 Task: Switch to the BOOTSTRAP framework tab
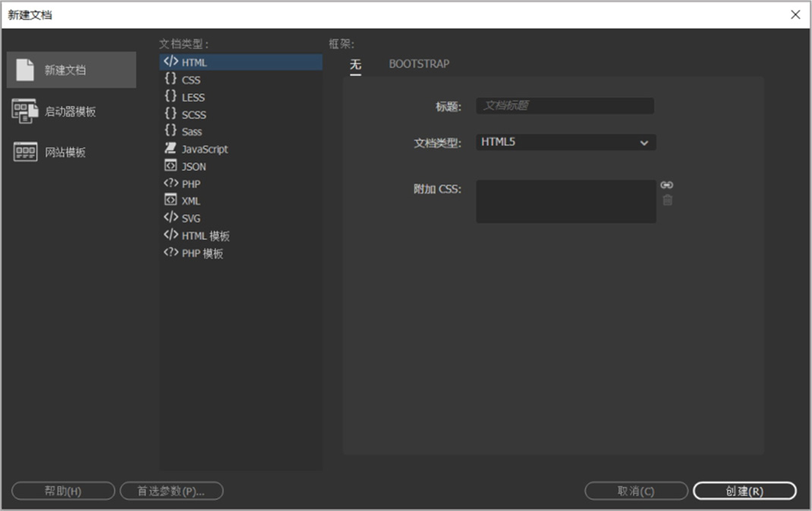419,64
